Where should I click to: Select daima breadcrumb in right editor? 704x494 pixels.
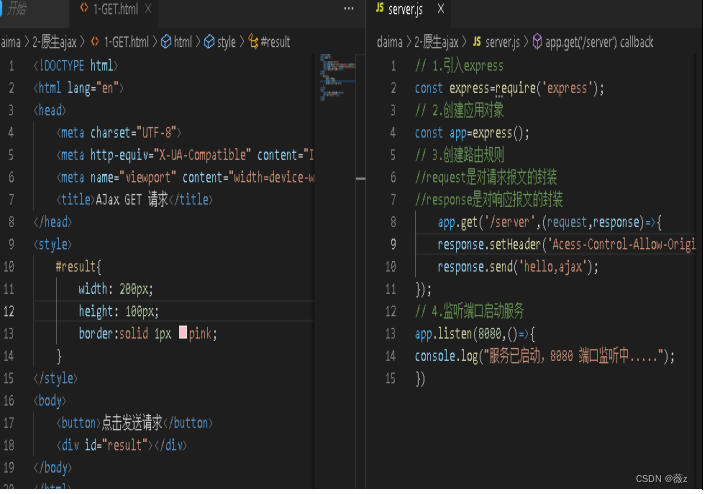click(390, 42)
